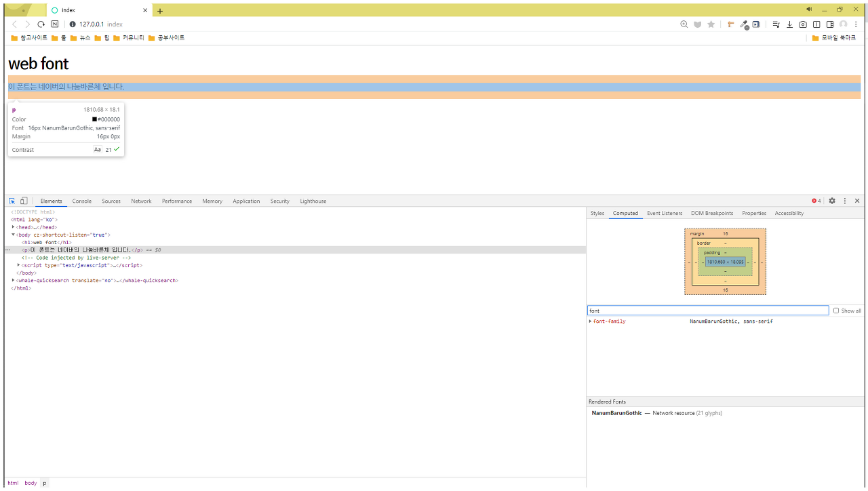Close the DevTools panel
The width and height of the screenshot is (868, 491).
click(857, 201)
